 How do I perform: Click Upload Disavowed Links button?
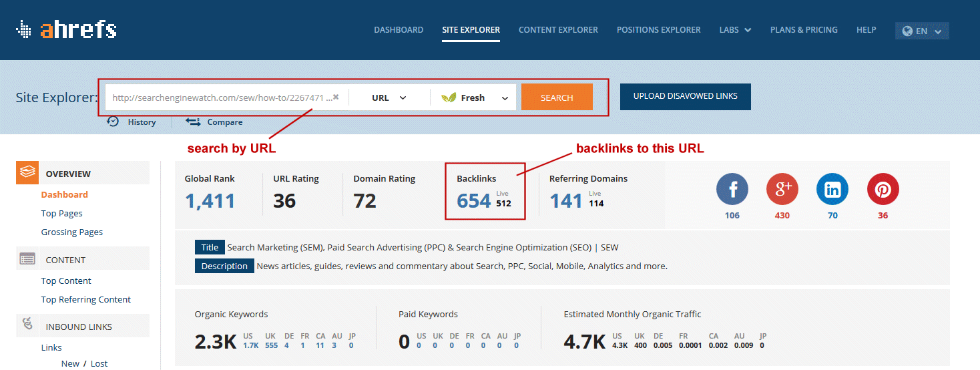click(686, 96)
